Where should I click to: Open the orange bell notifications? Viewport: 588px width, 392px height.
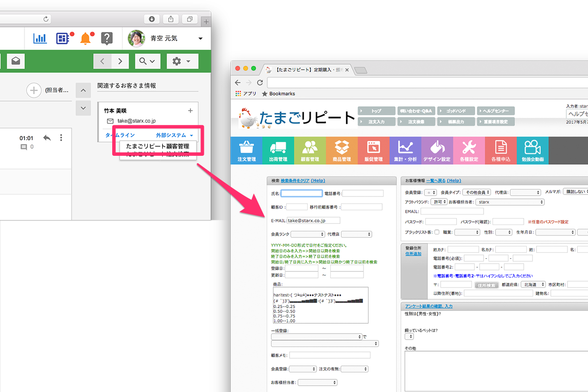tap(86, 38)
